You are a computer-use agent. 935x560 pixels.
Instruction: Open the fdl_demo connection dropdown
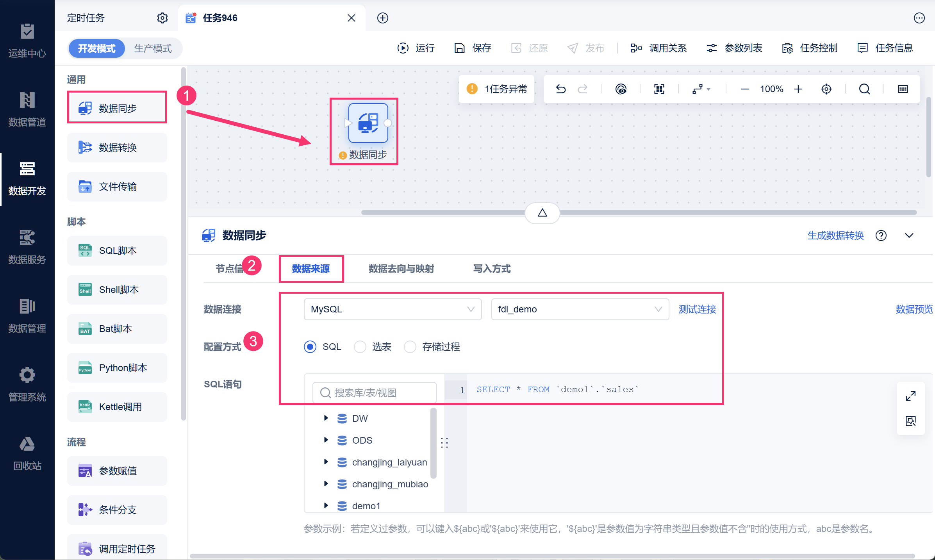pyautogui.click(x=580, y=309)
